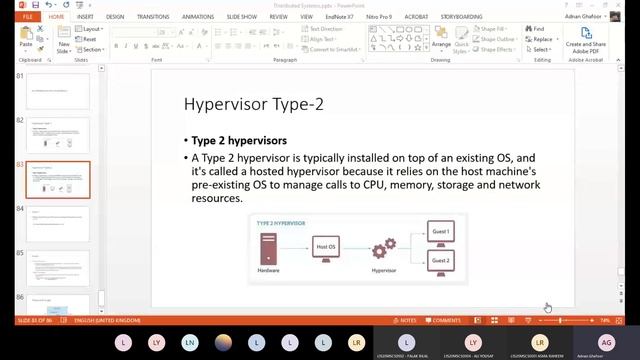Select slide 84 thumbnail
This screenshot has height=360, width=640.
coord(58,224)
